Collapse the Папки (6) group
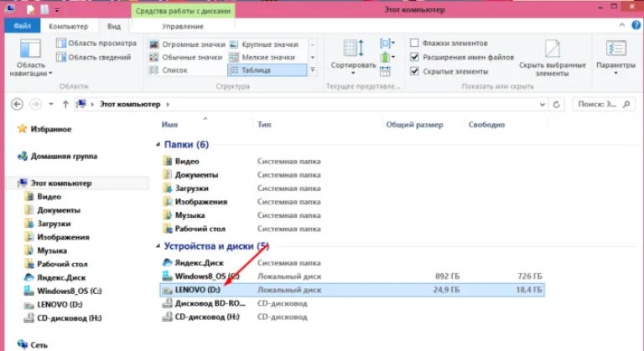Image resolution: width=644 pixels, height=351 pixels. pyautogui.click(x=158, y=145)
